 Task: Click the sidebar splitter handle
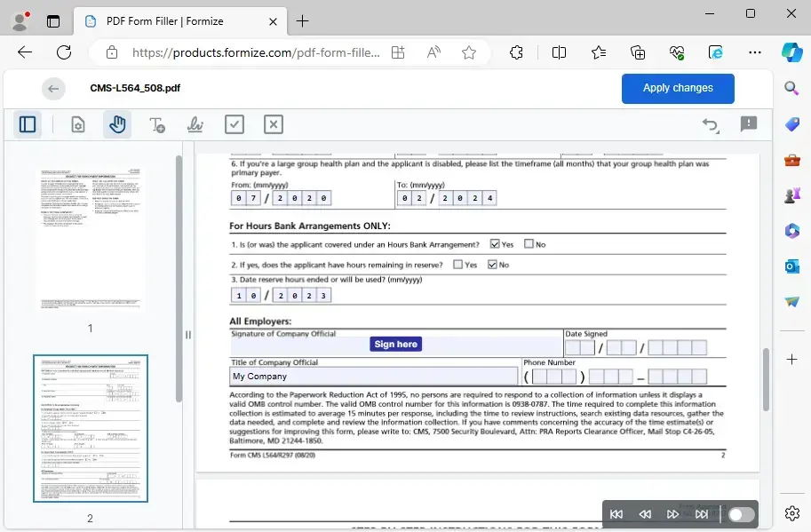pyautogui.click(x=188, y=335)
